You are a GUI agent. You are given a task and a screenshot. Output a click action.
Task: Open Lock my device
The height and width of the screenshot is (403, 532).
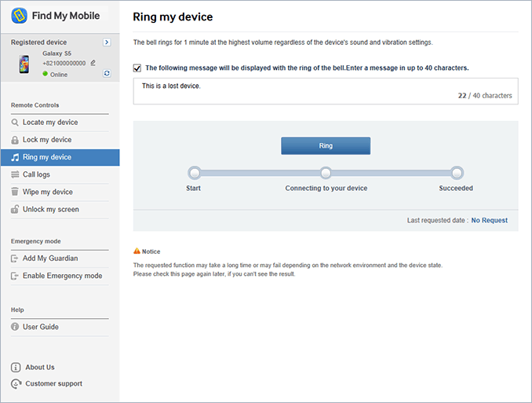[47, 140]
